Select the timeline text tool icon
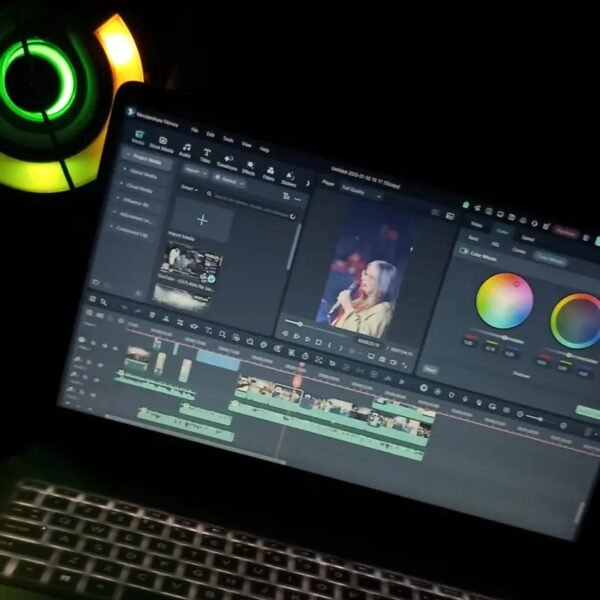The width and height of the screenshot is (600, 600). tap(208, 330)
